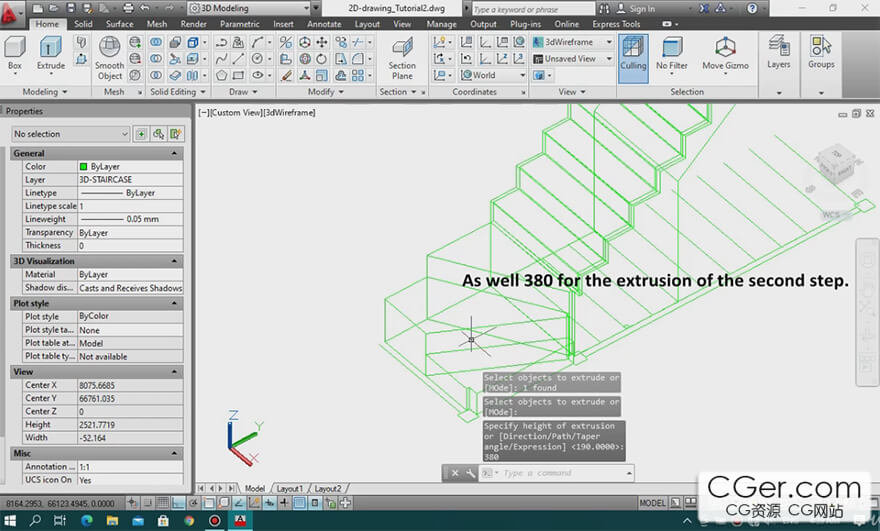Toggle 3D Object Snap in status bar

click(x=223, y=503)
